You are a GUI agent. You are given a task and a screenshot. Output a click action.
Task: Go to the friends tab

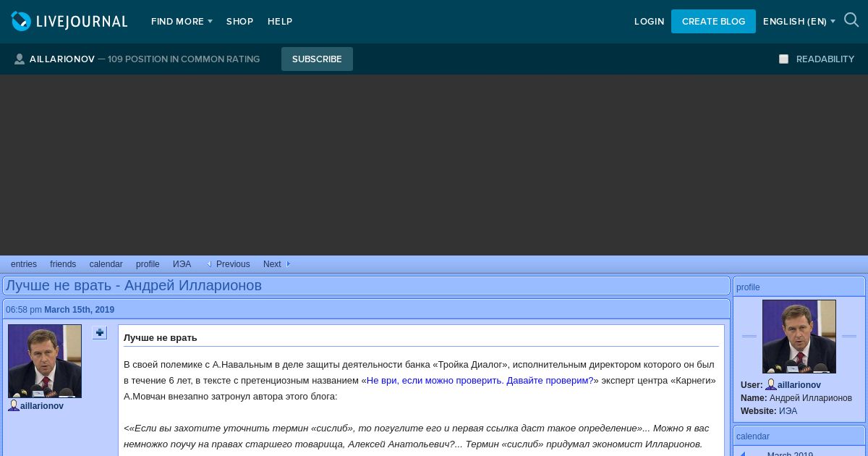click(63, 264)
